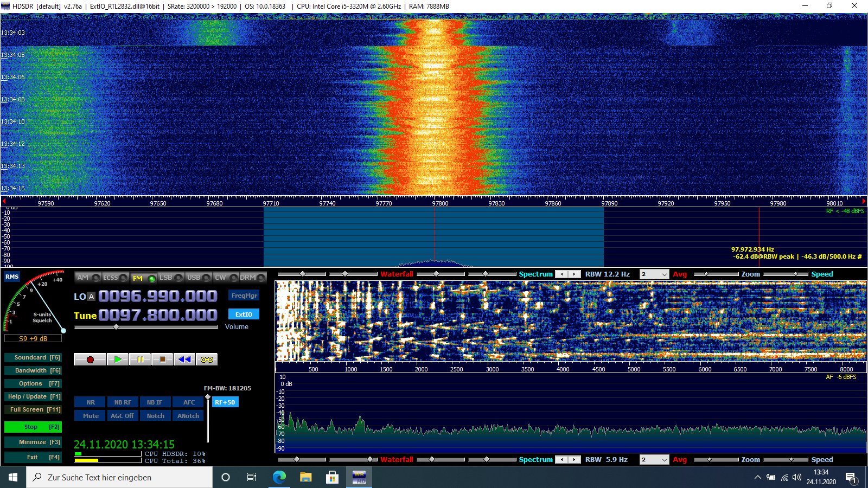Toggle AGC Off setting
This screenshot has width=868, height=488.
(123, 416)
